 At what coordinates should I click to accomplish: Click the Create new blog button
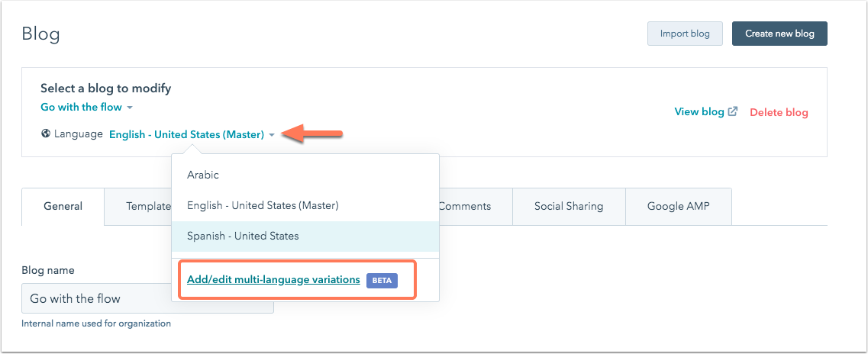pos(779,34)
